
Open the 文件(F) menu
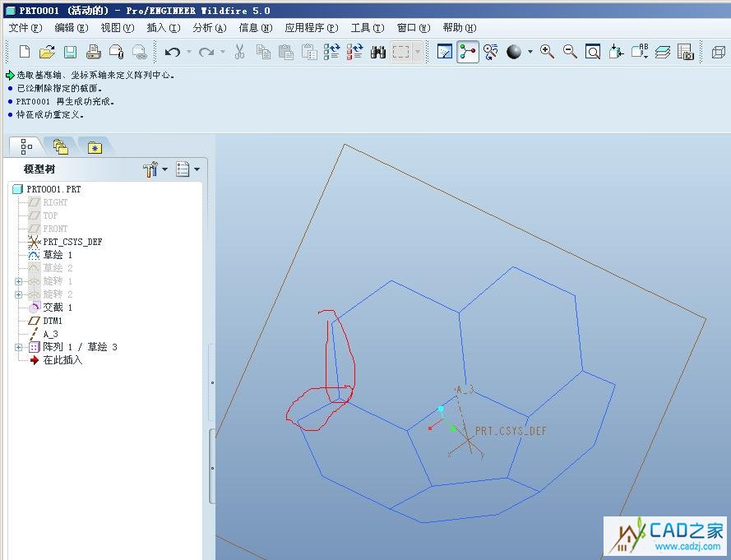[25, 28]
